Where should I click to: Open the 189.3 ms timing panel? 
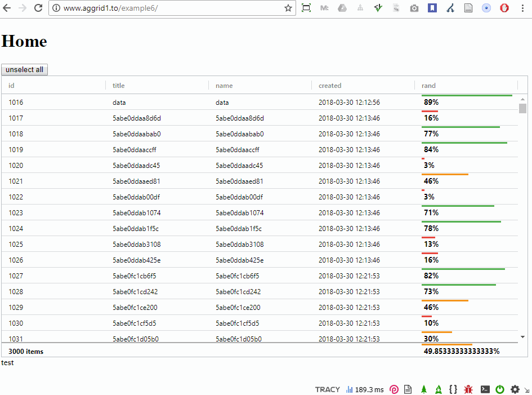[x=364, y=389]
